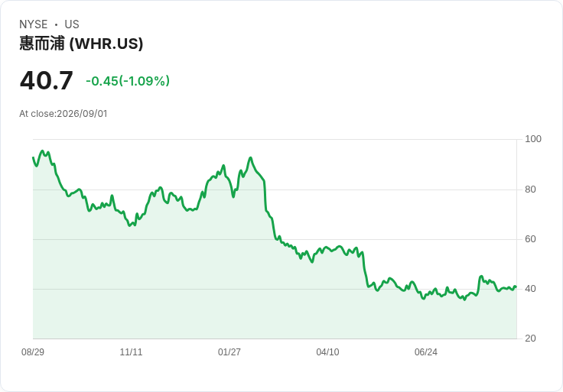563x392 pixels.
Task: Click the US market label
Action: 72,24
